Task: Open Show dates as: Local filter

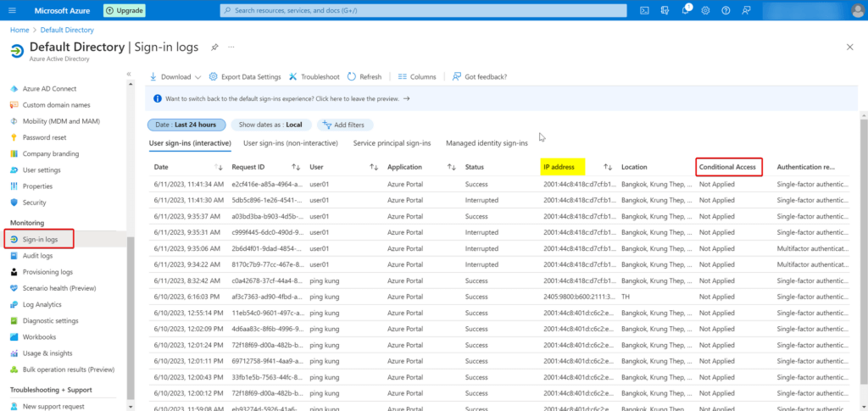Action: click(270, 125)
